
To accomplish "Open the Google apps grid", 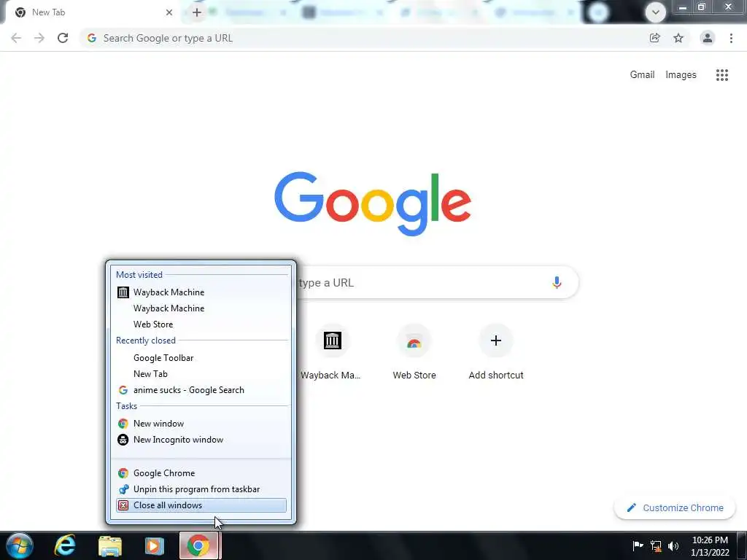I will (721, 75).
